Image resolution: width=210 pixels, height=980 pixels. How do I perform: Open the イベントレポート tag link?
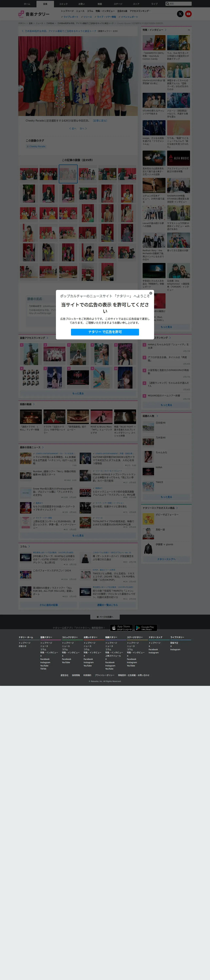pos(128,17)
